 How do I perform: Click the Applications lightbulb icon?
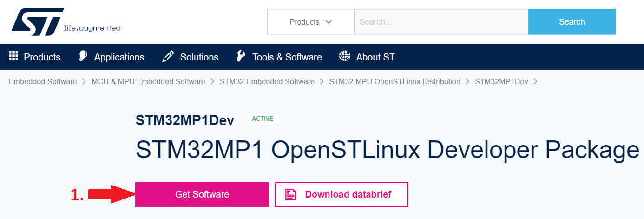pyautogui.click(x=83, y=57)
